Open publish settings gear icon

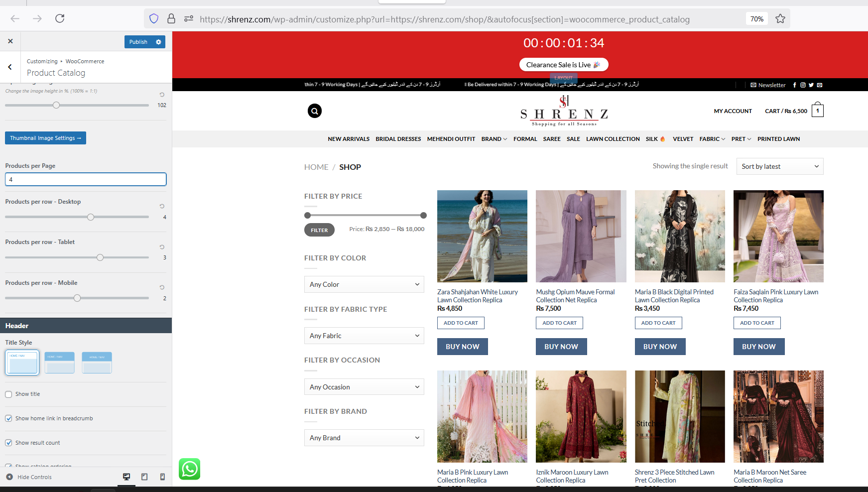click(158, 42)
